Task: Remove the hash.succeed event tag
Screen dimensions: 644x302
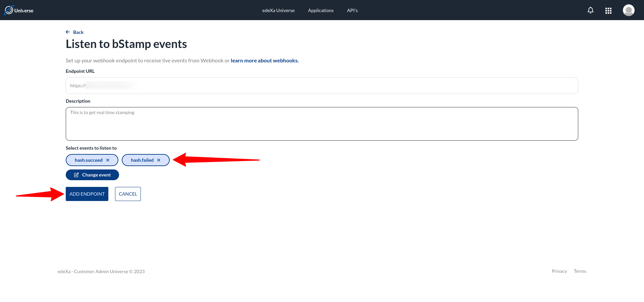Action: point(108,160)
